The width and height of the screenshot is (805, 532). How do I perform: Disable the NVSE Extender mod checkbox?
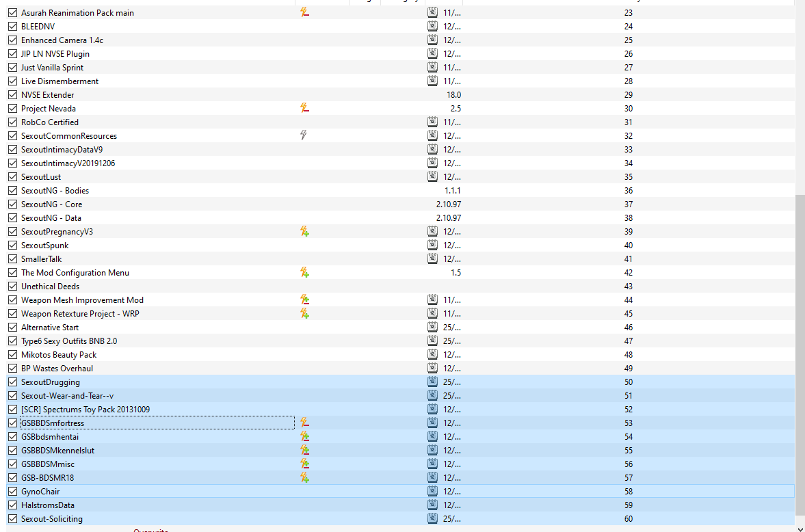(x=13, y=94)
